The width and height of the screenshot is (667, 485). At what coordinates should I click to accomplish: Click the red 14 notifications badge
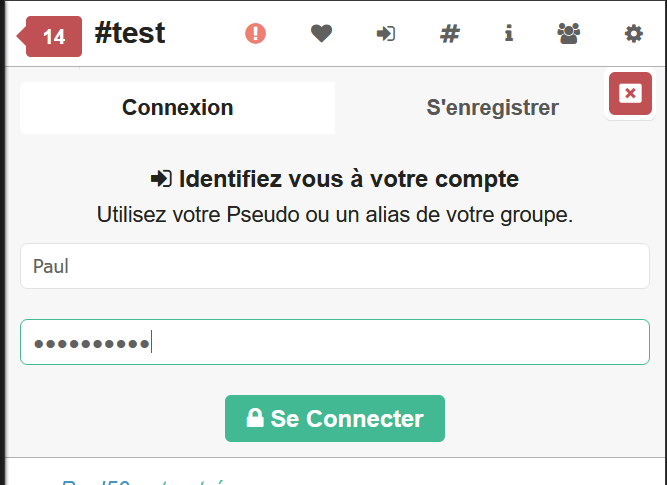pos(52,37)
